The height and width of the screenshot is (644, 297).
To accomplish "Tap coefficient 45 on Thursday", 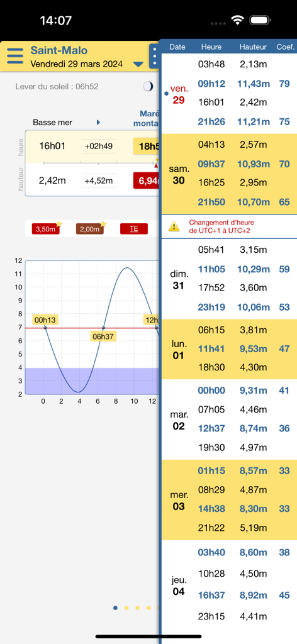I will pyautogui.click(x=284, y=595).
